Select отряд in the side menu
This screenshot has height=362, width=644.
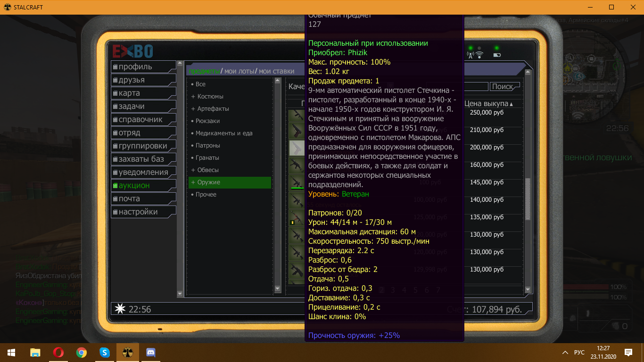click(143, 132)
